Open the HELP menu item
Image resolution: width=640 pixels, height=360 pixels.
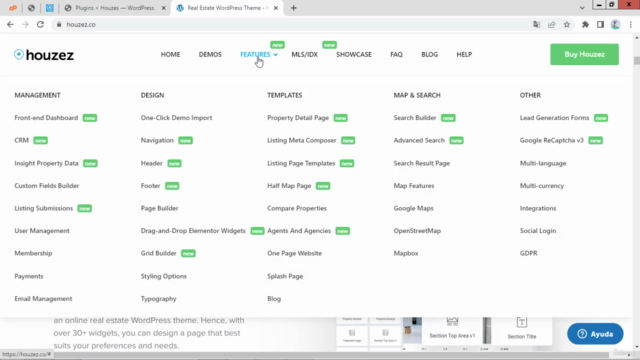point(464,54)
